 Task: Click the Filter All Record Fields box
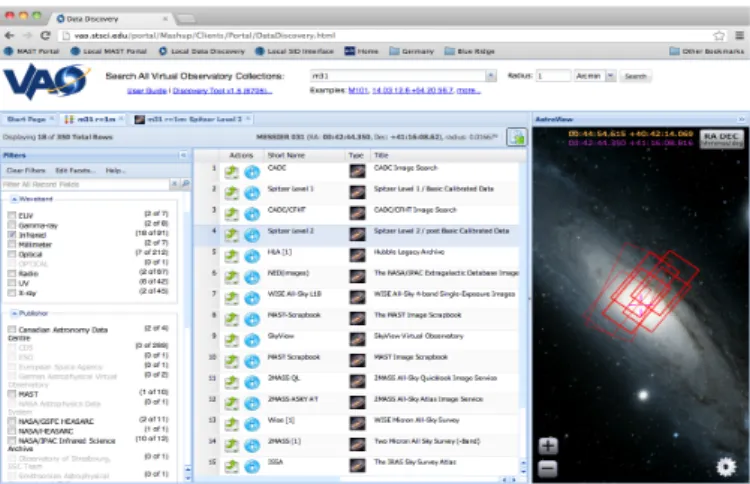86,184
